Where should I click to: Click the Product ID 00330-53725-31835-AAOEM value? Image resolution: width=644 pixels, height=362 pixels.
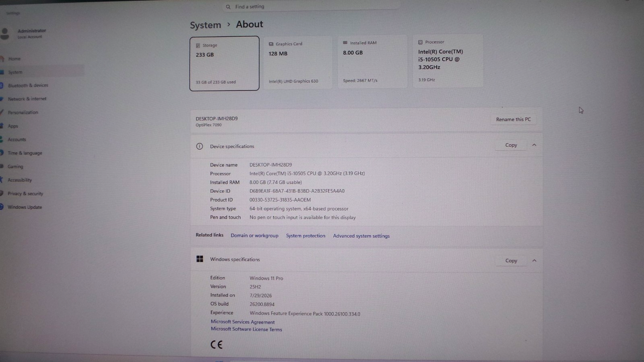point(280,200)
